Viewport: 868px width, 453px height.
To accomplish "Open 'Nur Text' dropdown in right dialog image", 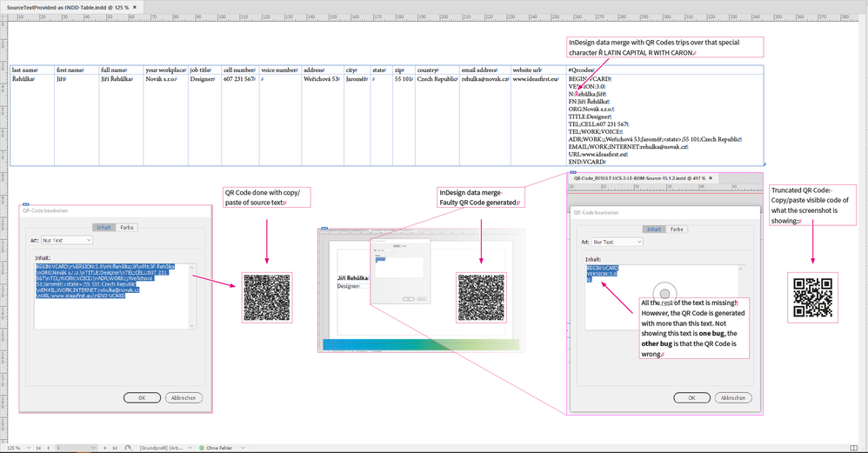I will (x=617, y=242).
